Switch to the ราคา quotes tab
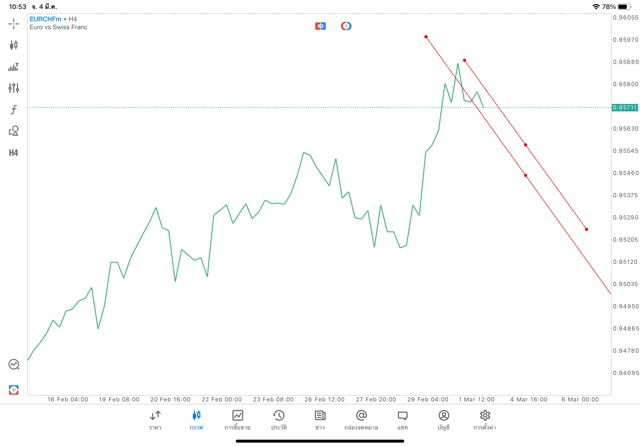Image resolution: width=640 pixels, height=447 pixels. (x=155, y=420)
